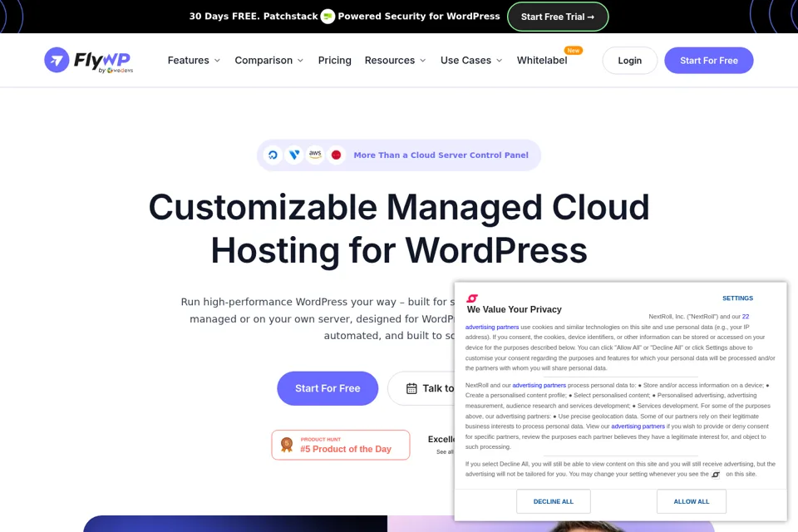Click 'We Value Your Privacy' heading
798x532 pixels.
tap(514, 309)
